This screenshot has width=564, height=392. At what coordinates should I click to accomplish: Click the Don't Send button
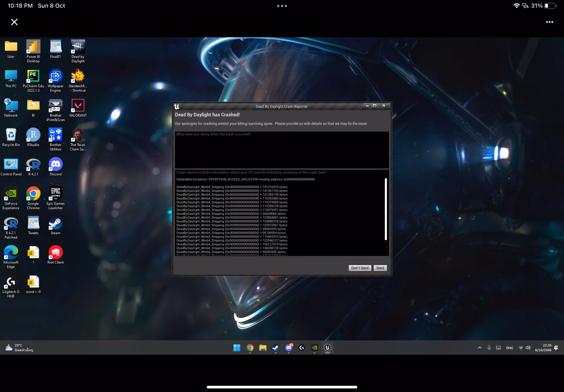360,268
